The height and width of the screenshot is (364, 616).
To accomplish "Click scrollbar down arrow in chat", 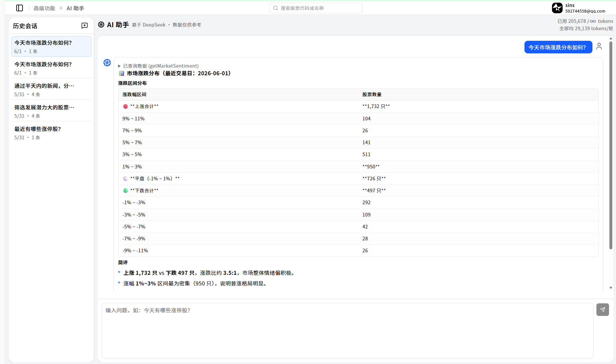I will click(611, 288).
